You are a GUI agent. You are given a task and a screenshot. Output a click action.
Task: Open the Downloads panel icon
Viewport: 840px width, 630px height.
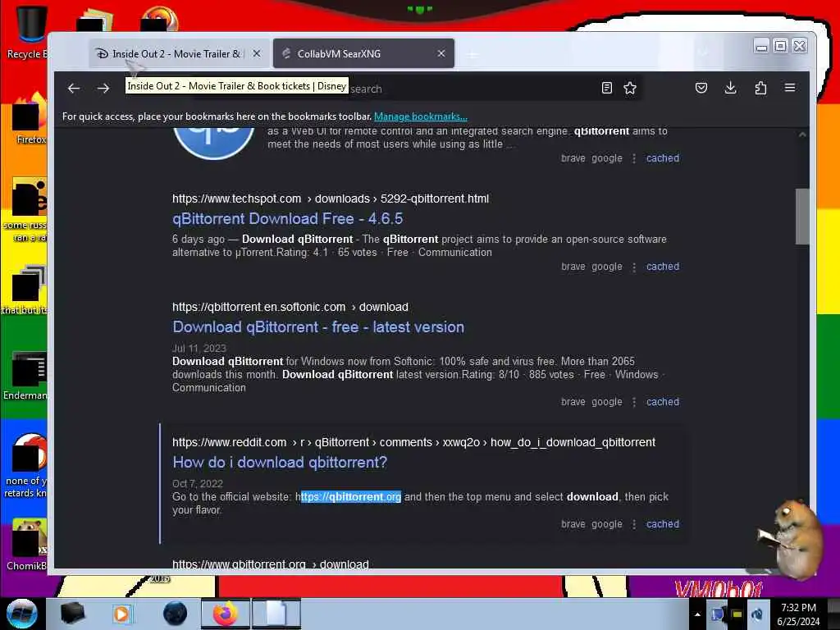(x=730, y=88)
